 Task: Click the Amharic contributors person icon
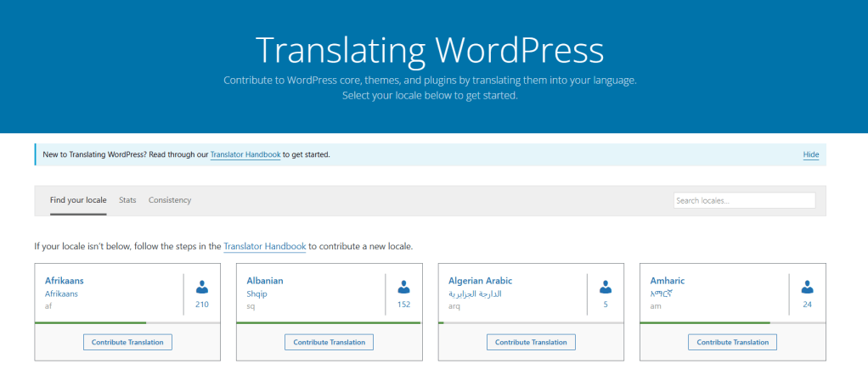tap(807, 287)
